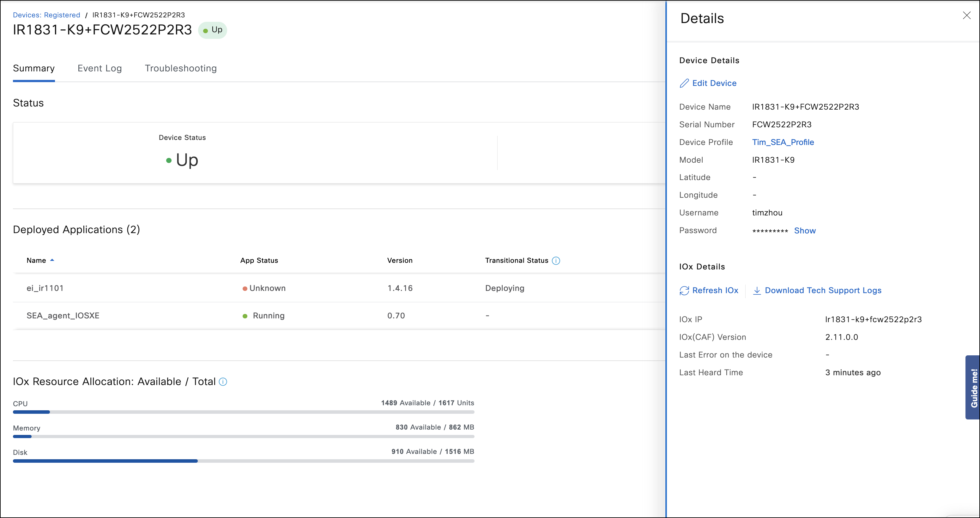
Task: Open the Tim_SEA_Profile link
Action: tap(783, 142)
